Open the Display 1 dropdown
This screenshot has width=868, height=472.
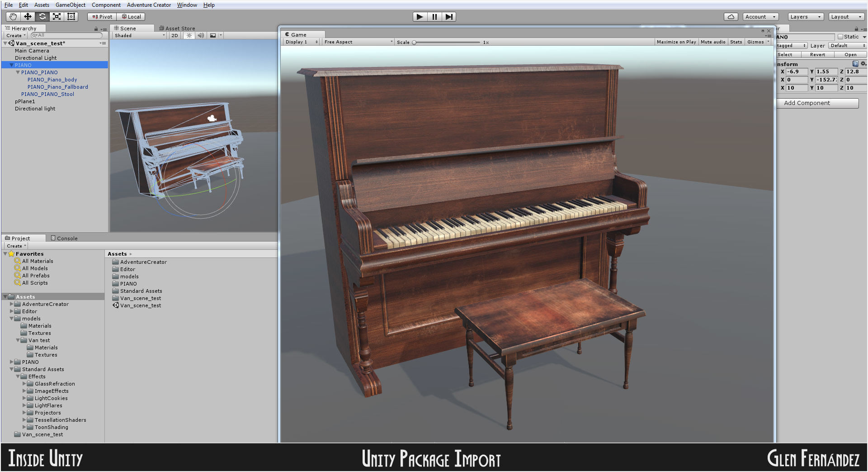pos(301,42)
